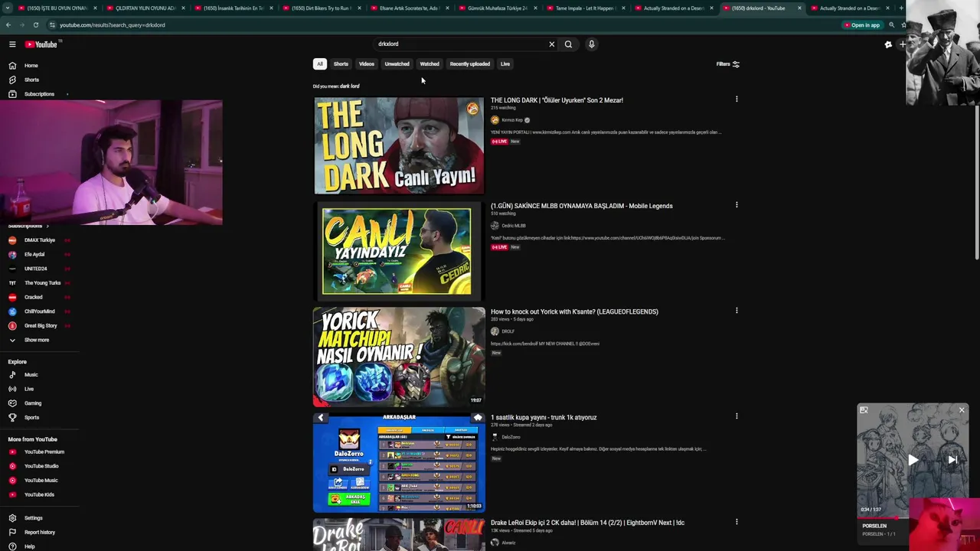The image size is (980, 551).
Task: Click the browser address bar URL
Action: (x=112, y=25)
